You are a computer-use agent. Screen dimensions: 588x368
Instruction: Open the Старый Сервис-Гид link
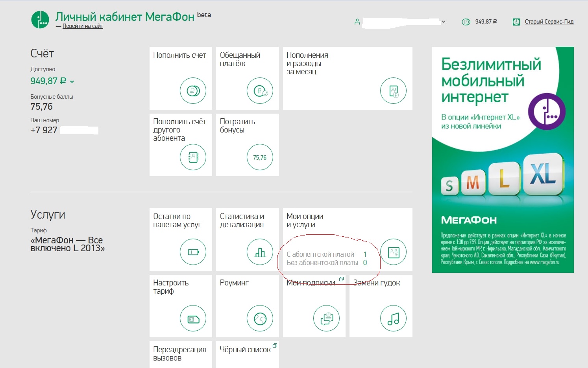tap(549, 22)
